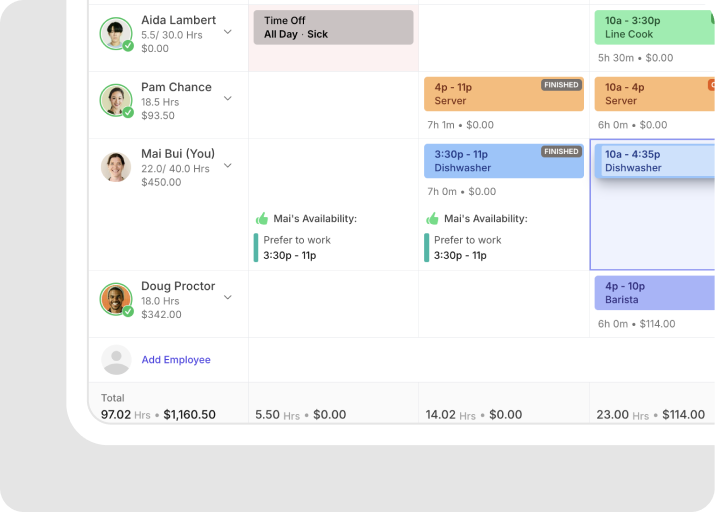Click Pam Chance's profile avatar
This screenshot has width=715, height=512.
tap(116, 100)
